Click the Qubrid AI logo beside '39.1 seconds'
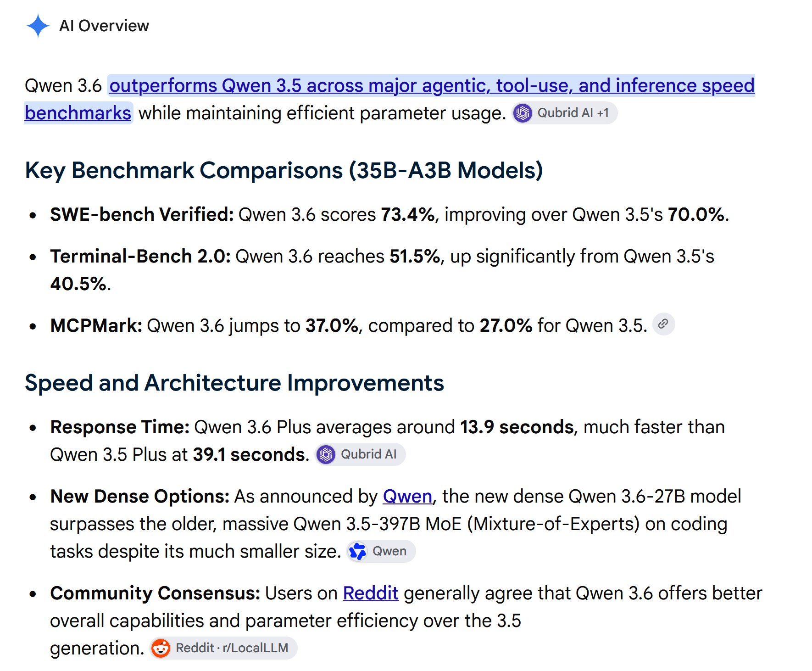Viewport: 812px width, 671px height. pyautogui.click(x=326, y=454)
